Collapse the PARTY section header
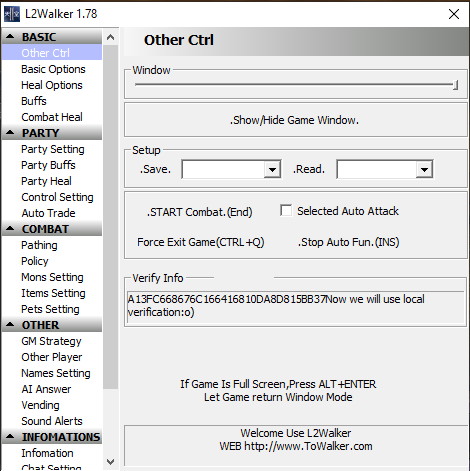Image resolution: width=470 pixels, height=471 pixels. (52, 133)
